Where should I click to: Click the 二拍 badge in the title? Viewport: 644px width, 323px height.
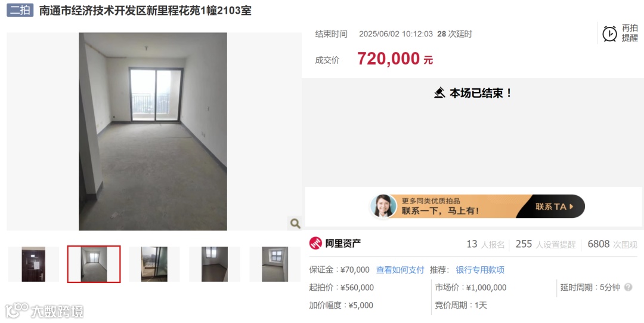tap(20, 10)
